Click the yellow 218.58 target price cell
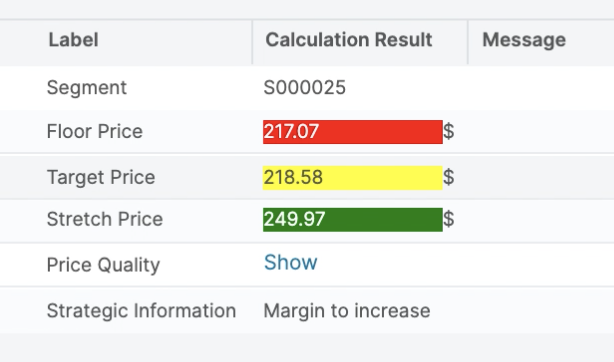 click(353, 178)
